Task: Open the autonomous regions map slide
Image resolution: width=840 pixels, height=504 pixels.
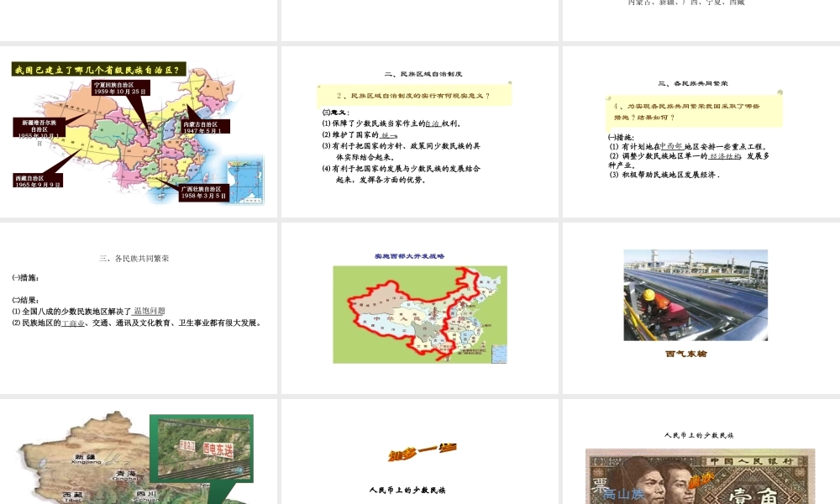Action: tap(139, 132)
